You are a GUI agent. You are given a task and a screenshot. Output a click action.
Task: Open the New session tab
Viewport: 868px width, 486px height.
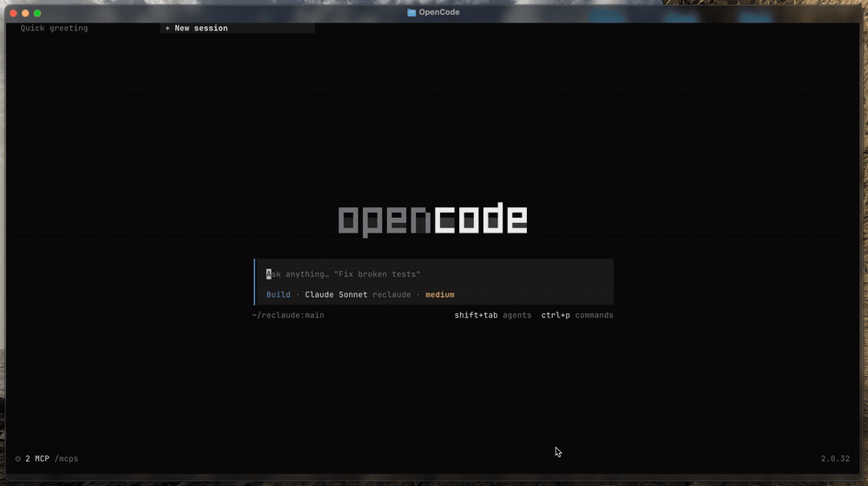coord(238,29)
